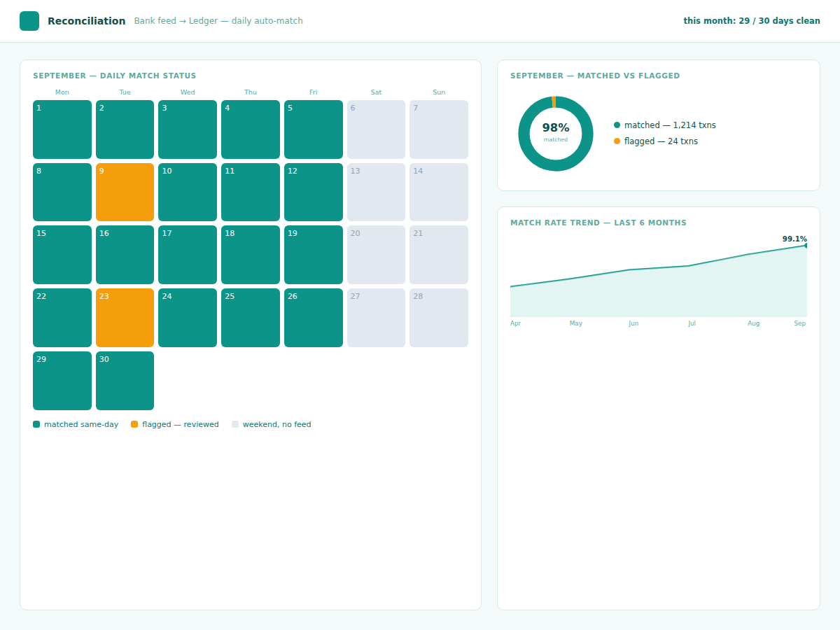Image resolution: width=840 pixels, height=630 pixels.
Task: Choose the day 26 calendar cell
Action: coord(314,318)
